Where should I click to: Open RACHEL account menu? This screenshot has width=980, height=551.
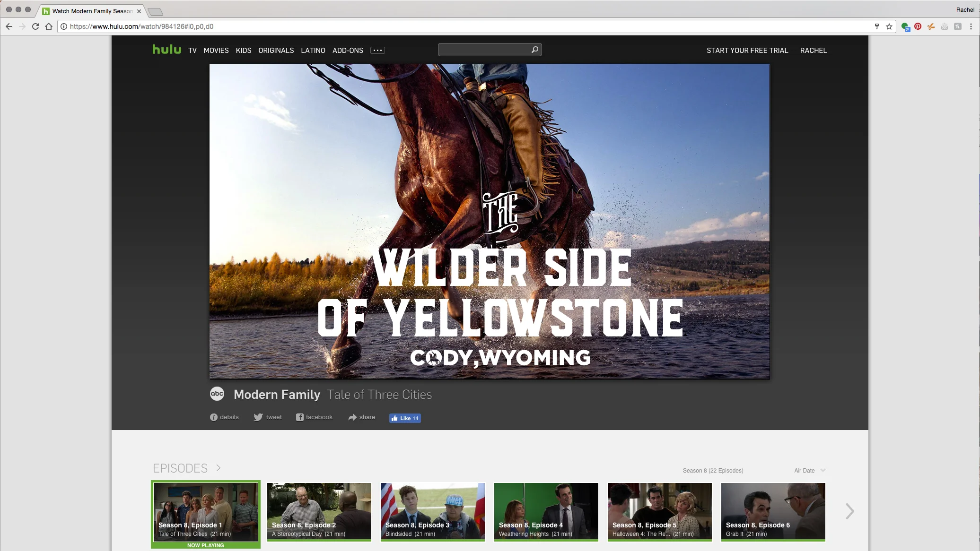[x=813, y=50]
